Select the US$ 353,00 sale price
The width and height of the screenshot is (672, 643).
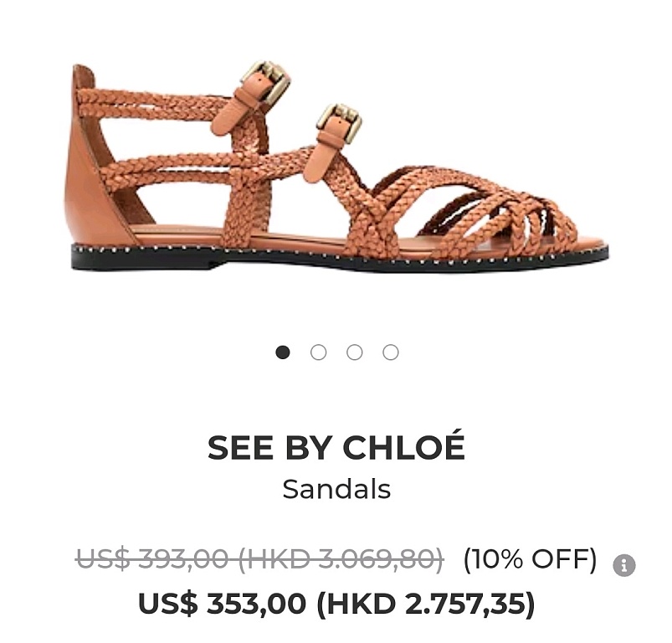point(223,603)
